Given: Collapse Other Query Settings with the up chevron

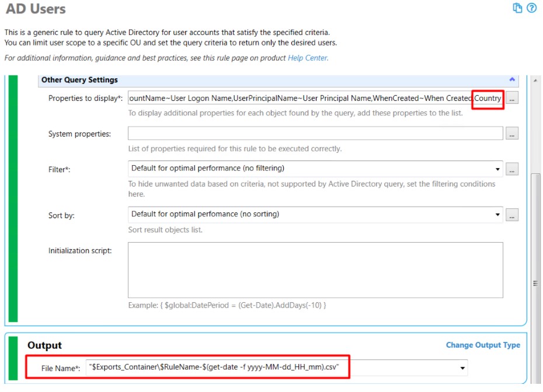Looking at the screenshot, I should (511, 79).
